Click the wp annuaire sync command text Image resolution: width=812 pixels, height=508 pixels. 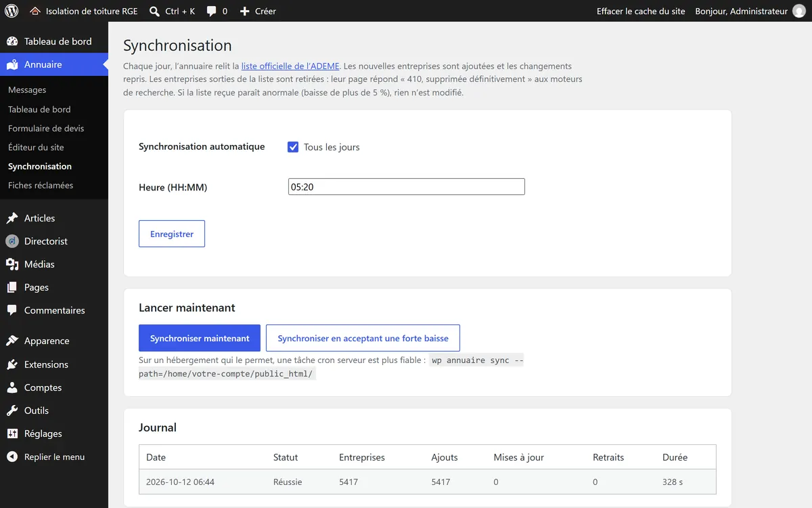(x=332, y=367)
